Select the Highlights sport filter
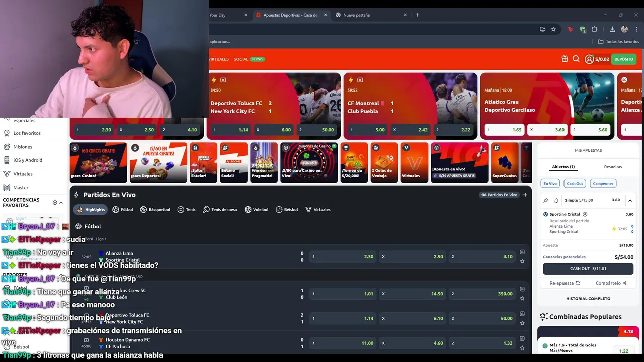The height and width of the screenshot is (362, 644). pos(91,209)
